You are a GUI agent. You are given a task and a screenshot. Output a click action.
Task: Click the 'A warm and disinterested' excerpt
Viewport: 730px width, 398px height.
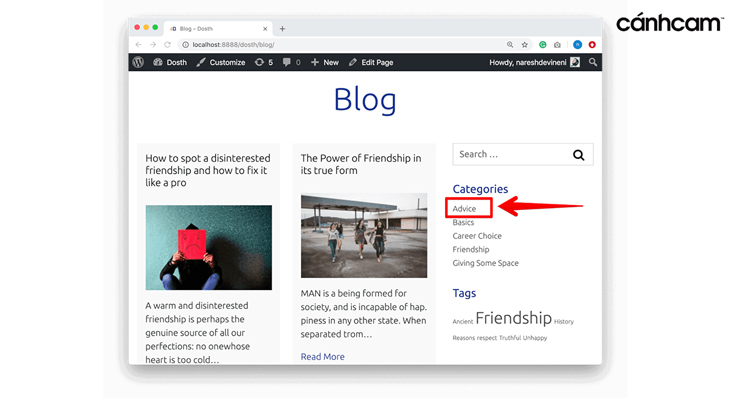[197, 332]
